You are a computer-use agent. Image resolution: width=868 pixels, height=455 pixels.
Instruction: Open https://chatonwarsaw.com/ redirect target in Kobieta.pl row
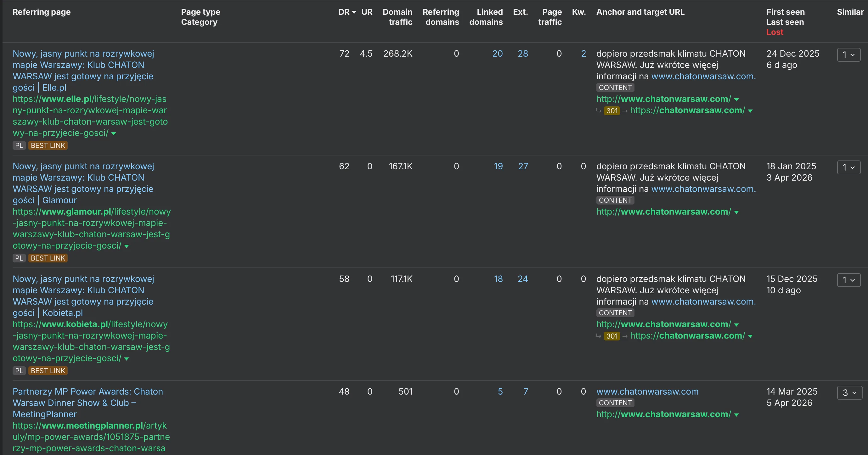point(687,335)
